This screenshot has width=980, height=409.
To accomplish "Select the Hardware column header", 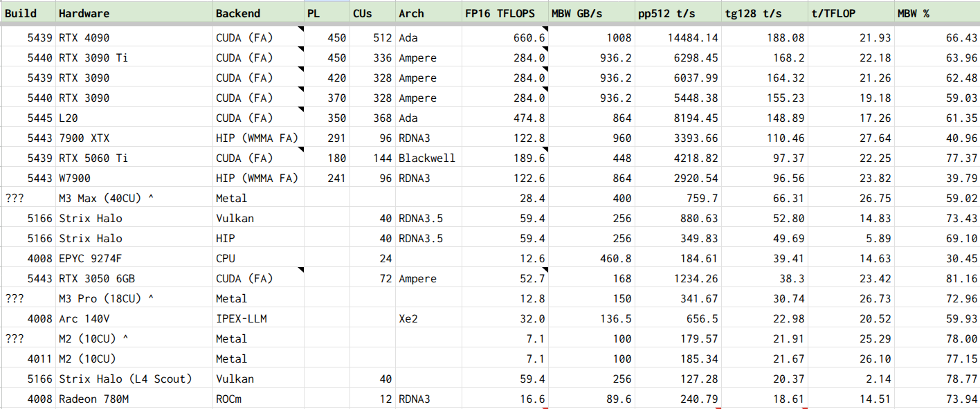I will (134, 13).
